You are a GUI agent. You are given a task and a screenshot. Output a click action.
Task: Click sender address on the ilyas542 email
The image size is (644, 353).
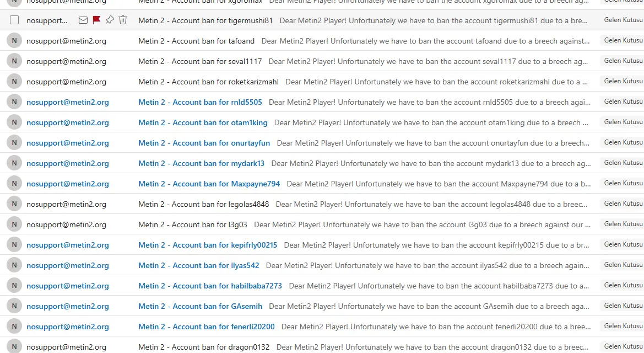[x=68, y=265]
